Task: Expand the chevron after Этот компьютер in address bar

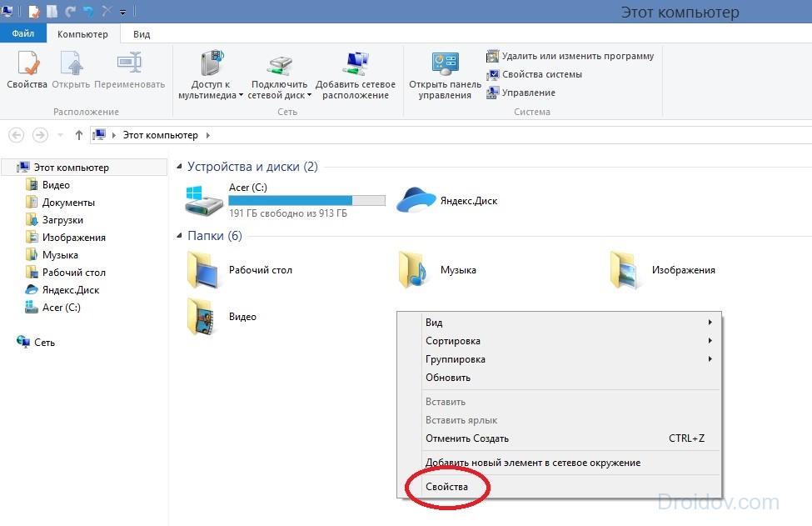Action: click(x=207, y=135)
